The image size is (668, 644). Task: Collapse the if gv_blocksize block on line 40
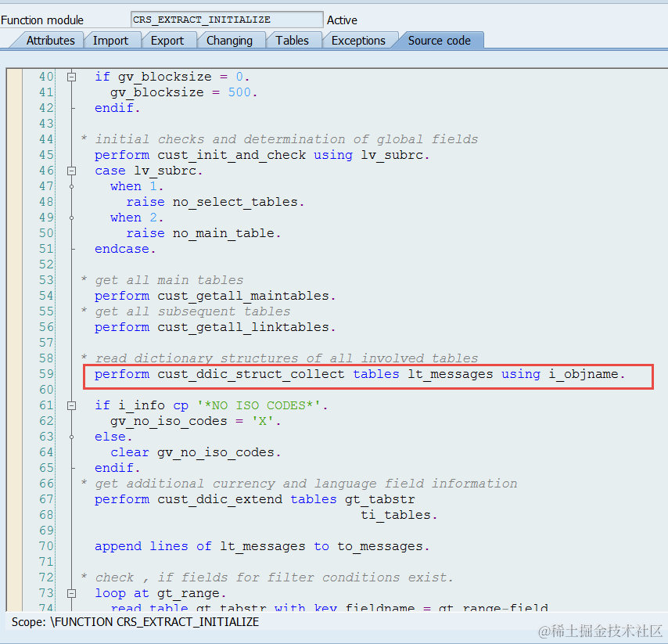(x=72, y=77)
